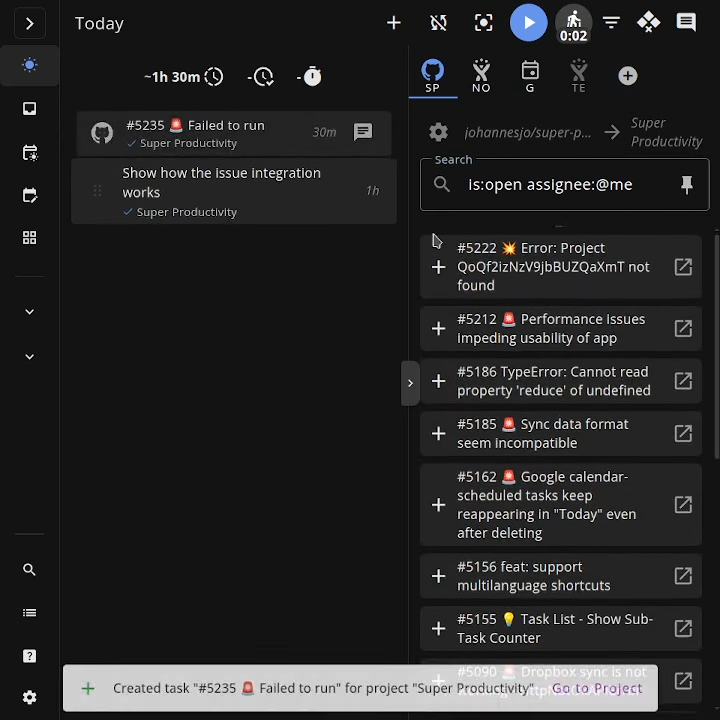Click the estimated time ~1h 30m clock
Image resolution: width=720 pixels, height=720 pixels.
tap(184, 77)
